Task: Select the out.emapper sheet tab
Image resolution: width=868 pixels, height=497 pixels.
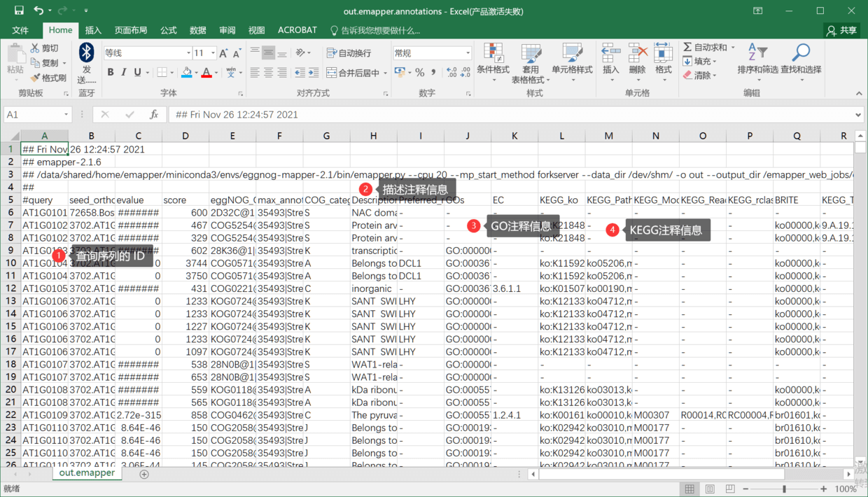Action: tap(87, 473)
